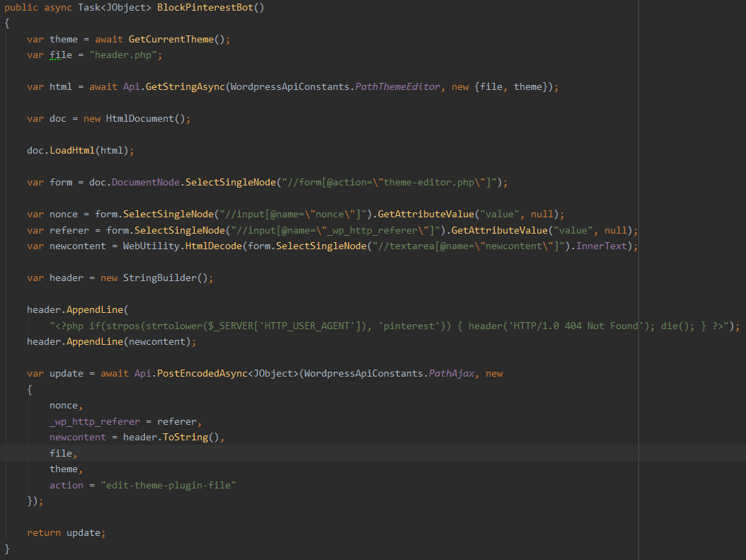
Task: Click theme member in anonymous object
Action: (x=63, y=469)
